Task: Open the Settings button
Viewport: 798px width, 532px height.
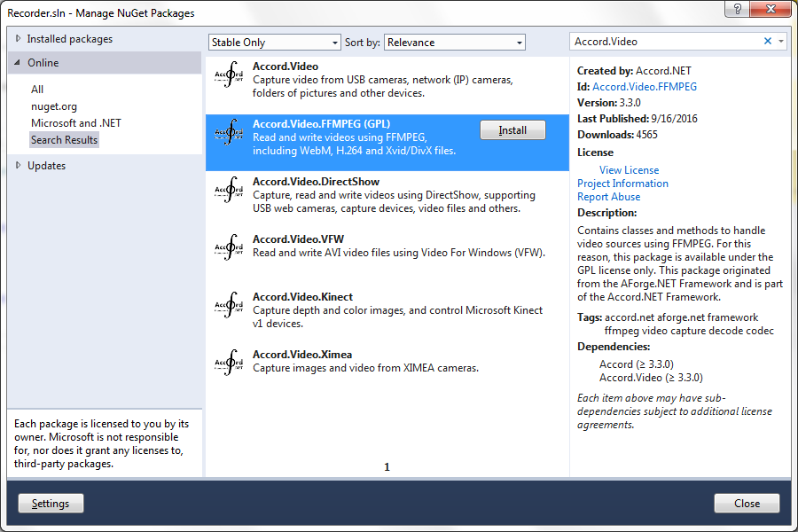Action: (x=51, y=504)
